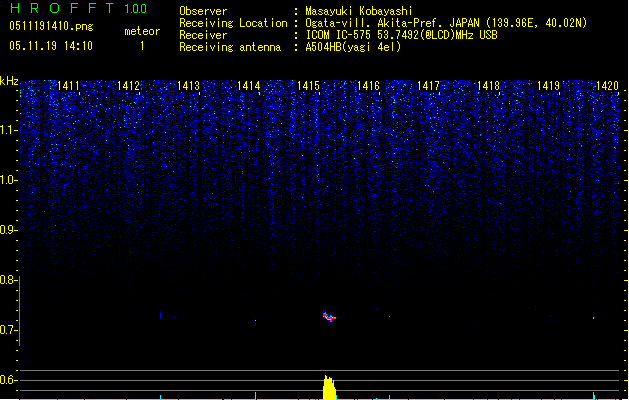Click the 1420 time axis label

pyautogui.click(x=607, y=86)
